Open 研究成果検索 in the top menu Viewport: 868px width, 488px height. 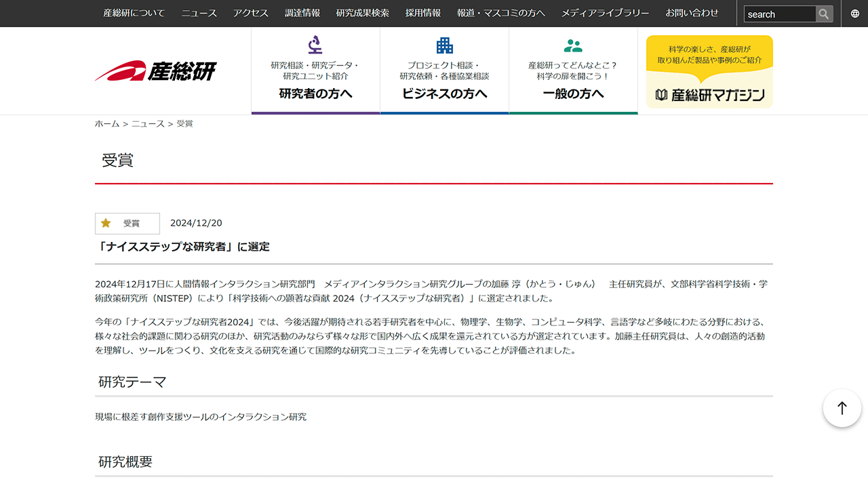[x=363, y=13]
